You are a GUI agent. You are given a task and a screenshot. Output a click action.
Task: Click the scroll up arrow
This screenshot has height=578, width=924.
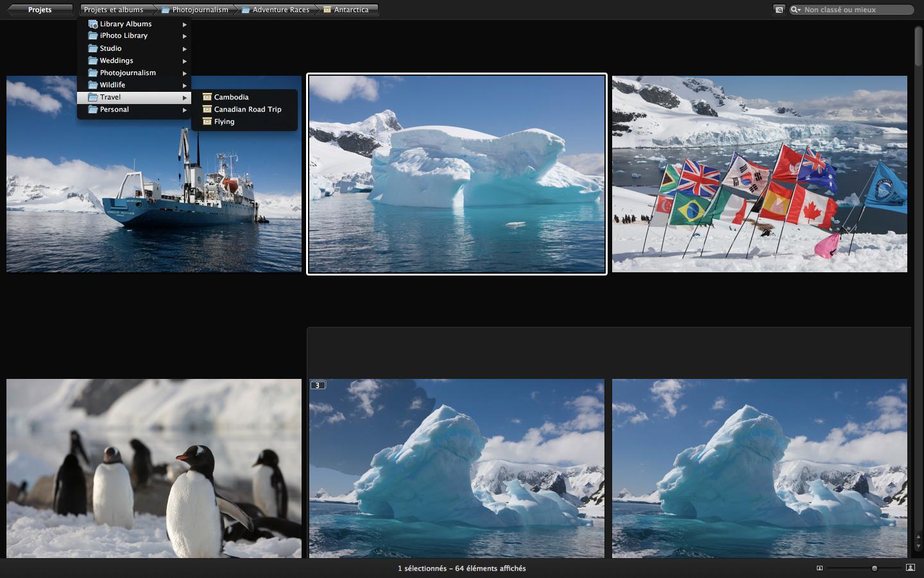pos(918,537)
